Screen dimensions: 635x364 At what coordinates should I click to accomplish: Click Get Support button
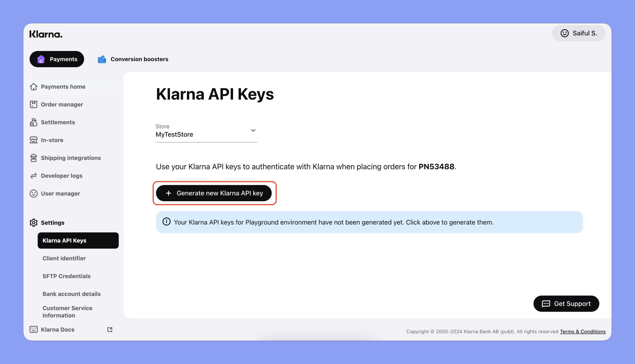point(566,303)
